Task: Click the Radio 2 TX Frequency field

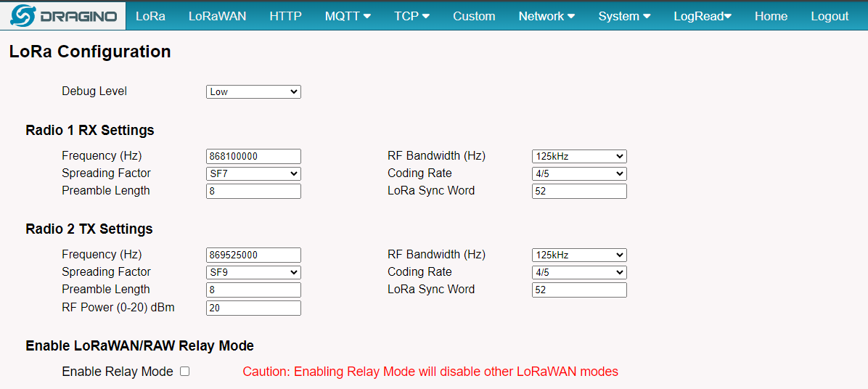Action: tap(253, 255)
